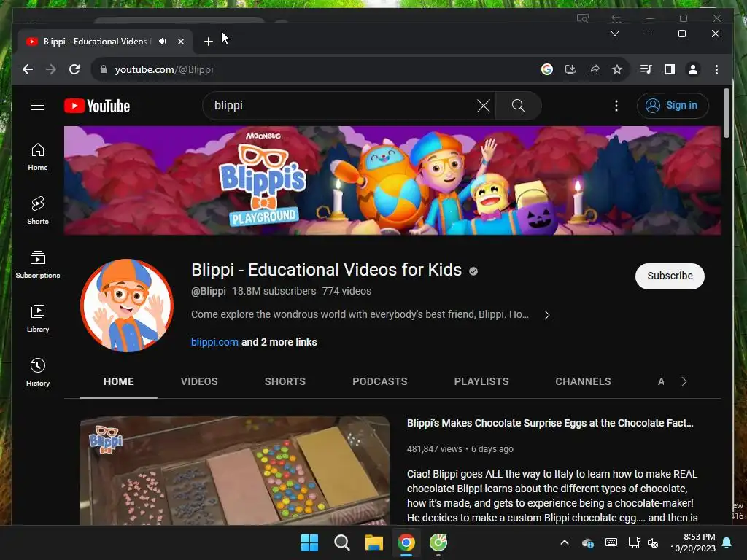Click the magnifier search button
747x560 pixels.
[519, 106]
